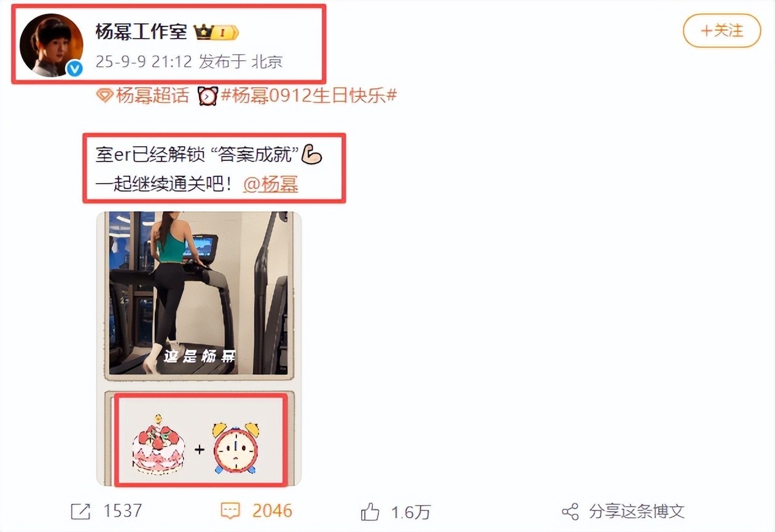Screen dimensions: 775x532
Task: Click the alarm clock icon before hashtag
Action: (x=208, y=96)
